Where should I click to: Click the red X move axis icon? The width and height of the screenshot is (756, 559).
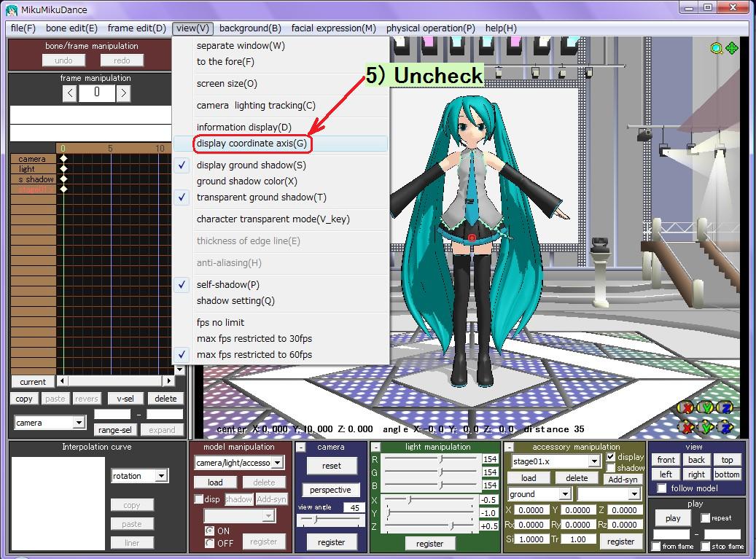tap(685, 427)
